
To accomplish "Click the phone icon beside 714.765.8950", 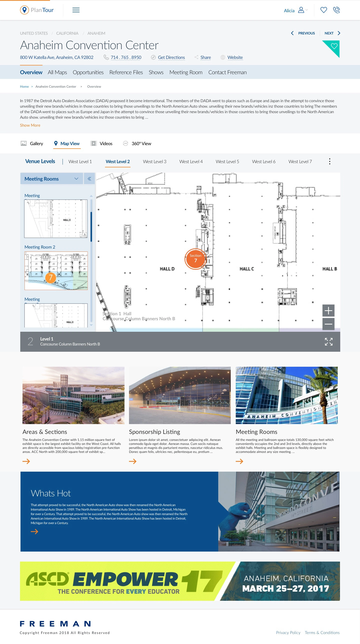I will tap(106, 57).
